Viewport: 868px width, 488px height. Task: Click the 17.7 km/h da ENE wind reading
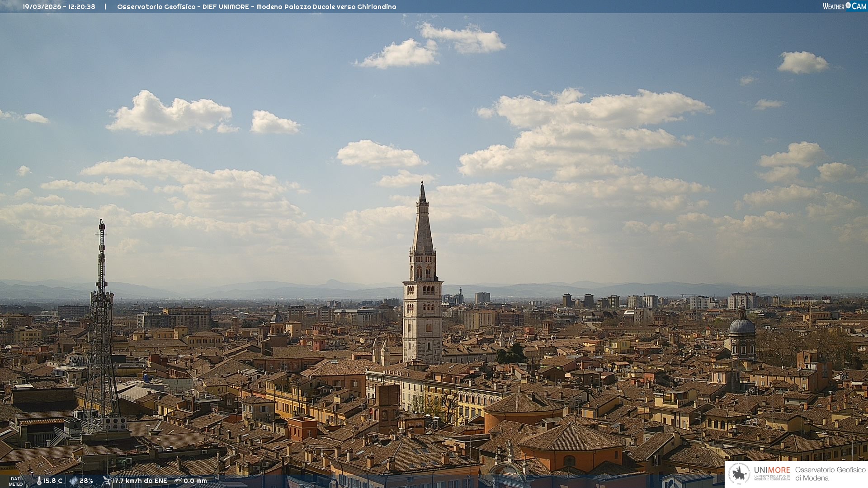point(140,481)
